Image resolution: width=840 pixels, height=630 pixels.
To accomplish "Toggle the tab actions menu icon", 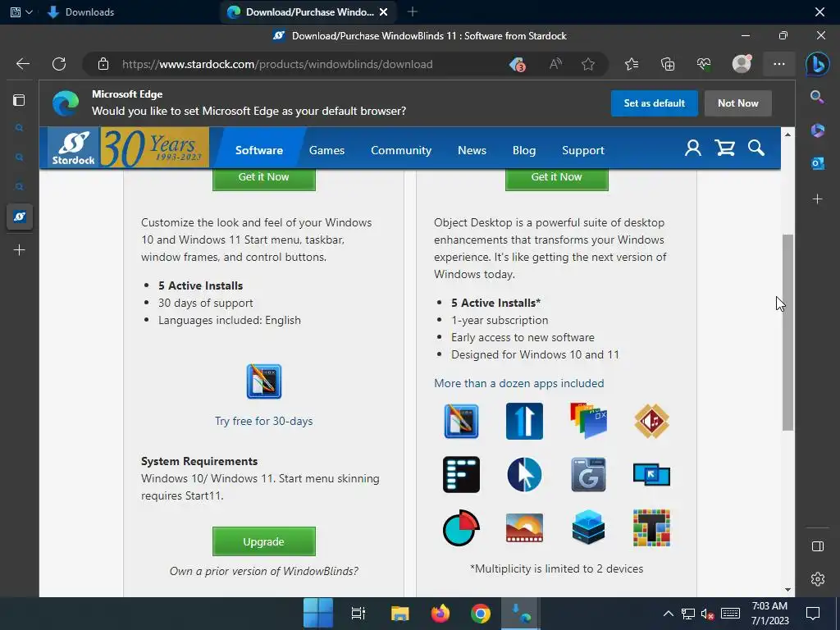I will pos(19,100).
